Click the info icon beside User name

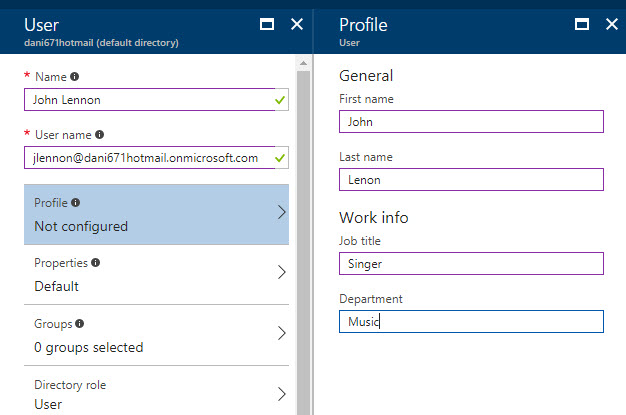click(x=99, y=134)
